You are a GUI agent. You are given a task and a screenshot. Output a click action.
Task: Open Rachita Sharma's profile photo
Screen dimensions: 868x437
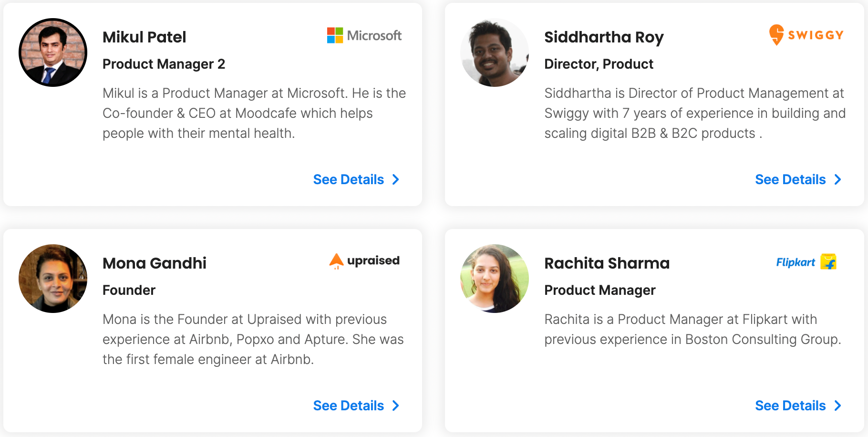coord(495,279)
